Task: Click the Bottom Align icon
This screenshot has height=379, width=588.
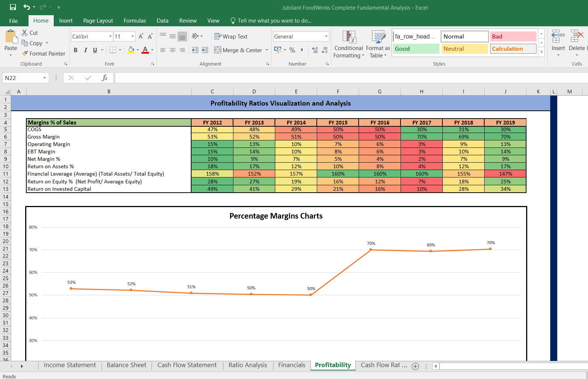Action: 182,36
